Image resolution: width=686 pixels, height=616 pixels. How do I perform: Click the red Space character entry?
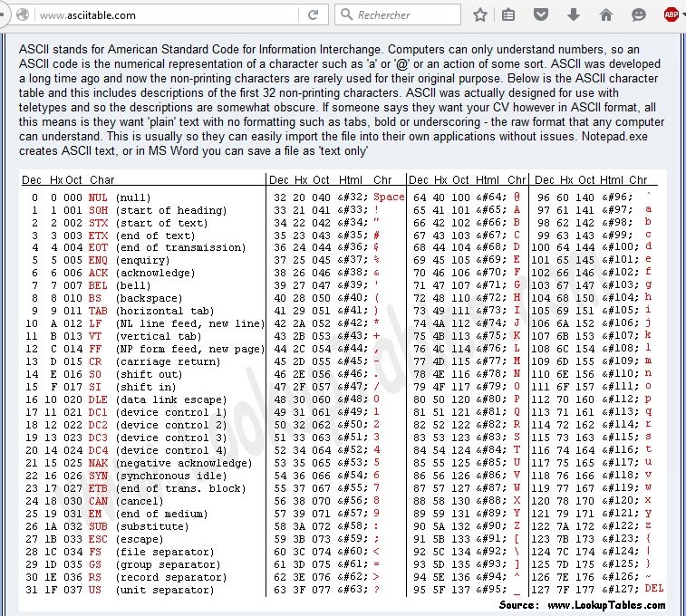tap(389, 197)
